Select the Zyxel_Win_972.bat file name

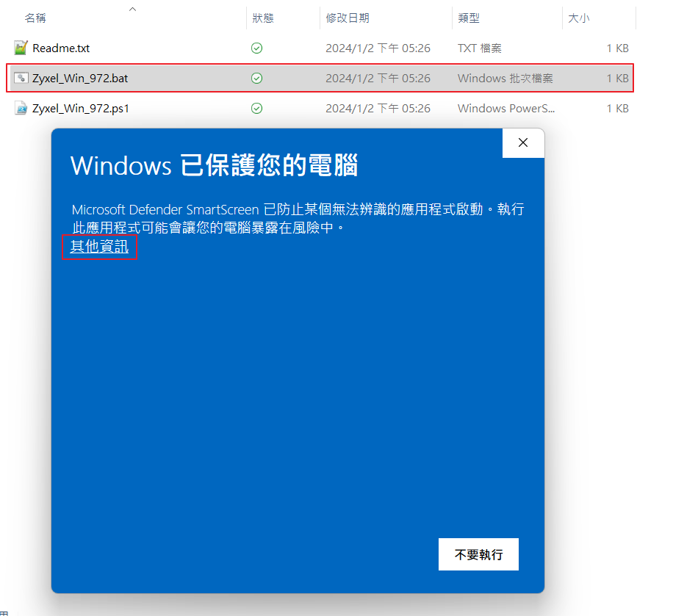80,78
